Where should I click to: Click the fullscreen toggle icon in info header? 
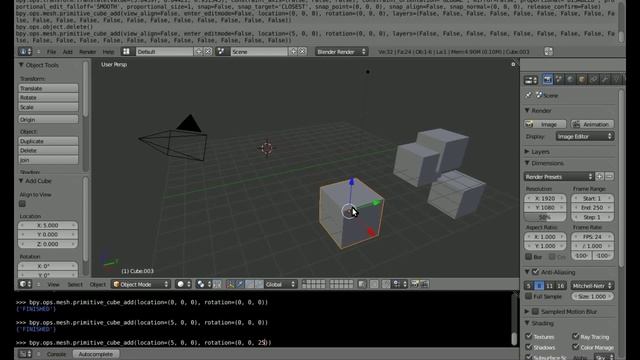548,51
